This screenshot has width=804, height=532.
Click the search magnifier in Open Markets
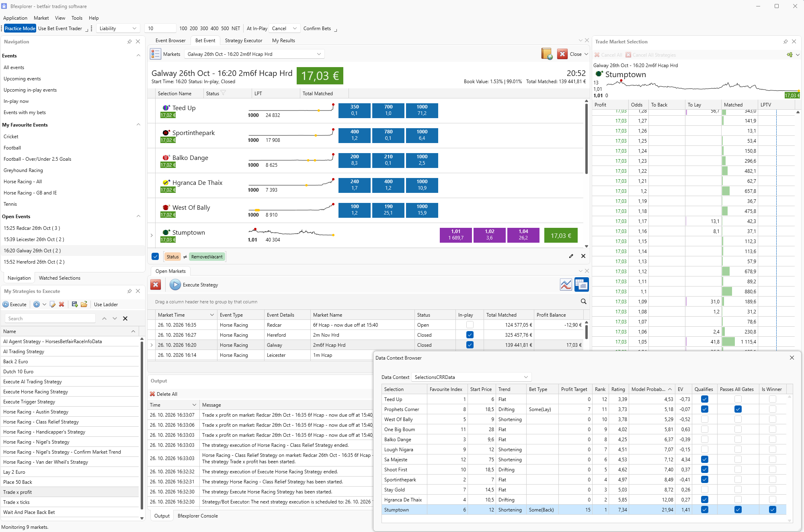(583, 301)
